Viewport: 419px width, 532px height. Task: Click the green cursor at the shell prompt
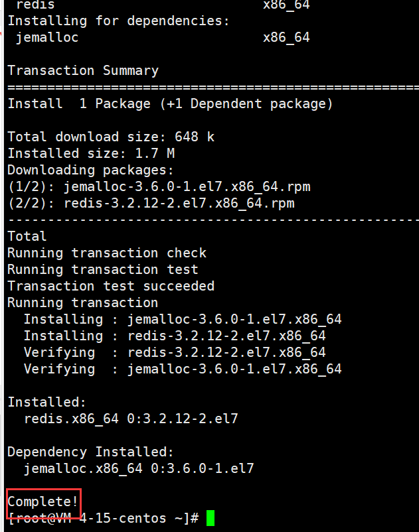(210, 519)
